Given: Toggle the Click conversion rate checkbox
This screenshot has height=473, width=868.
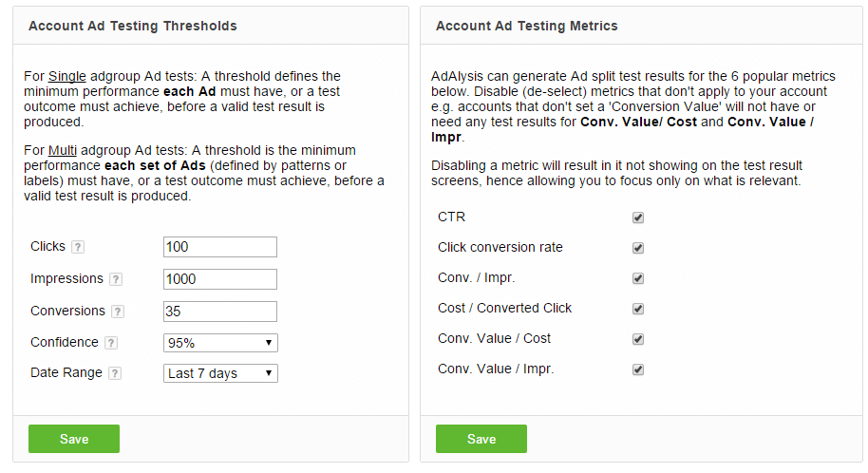Looking at the screenshot, I should tap(638, 248).
